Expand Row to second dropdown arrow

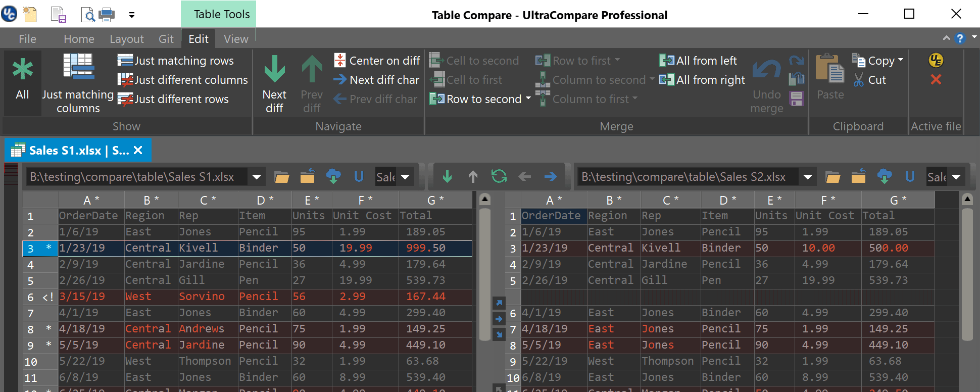pos(528,99)
